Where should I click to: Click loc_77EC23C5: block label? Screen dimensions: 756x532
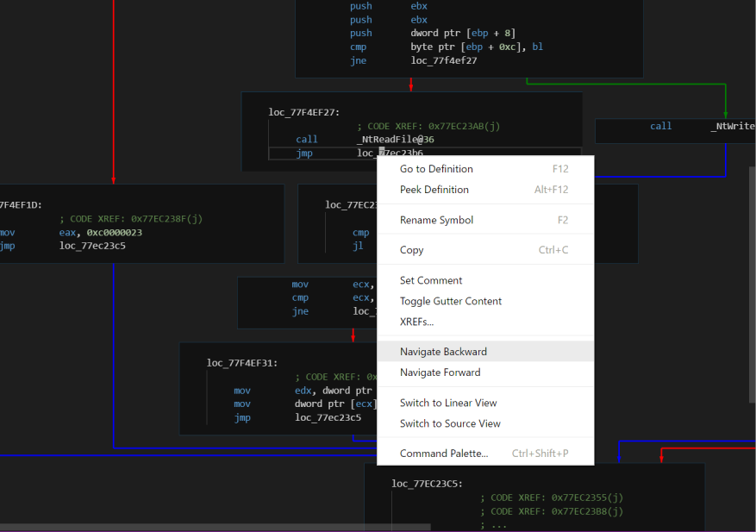[x=428, y=484]
